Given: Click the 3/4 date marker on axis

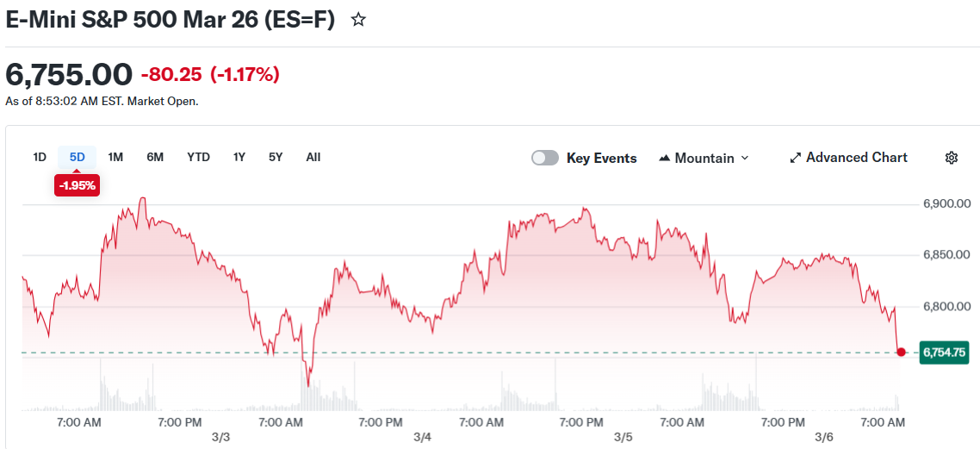Looking at the screenshot, I should click(422, 437).
